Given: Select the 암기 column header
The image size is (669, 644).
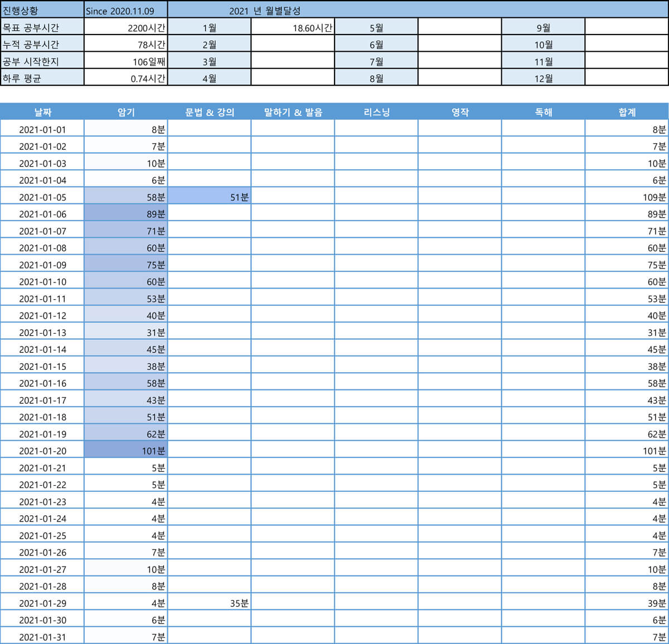Looking at the screenshot, I should tap(125, 111).
